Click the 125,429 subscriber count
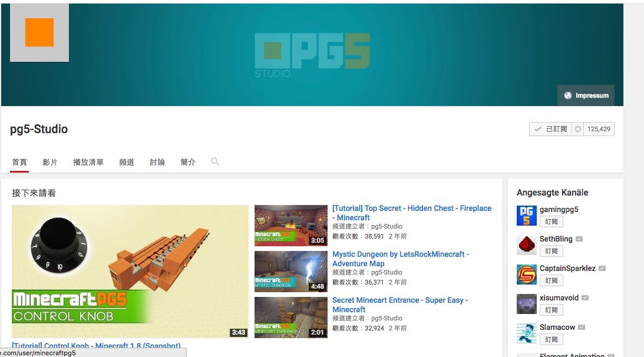This screenshot has height=357, width=644. (599, 129)
